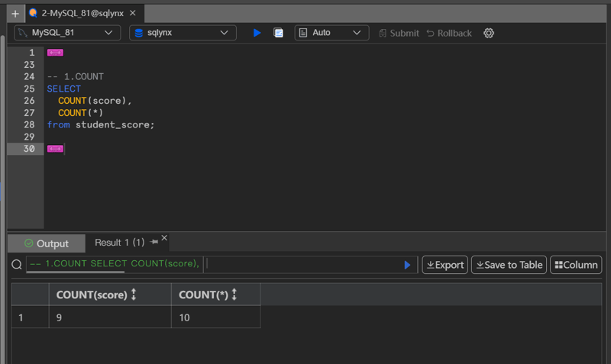
Task: Click the executed SQL text box
Action: coord(115,263)
